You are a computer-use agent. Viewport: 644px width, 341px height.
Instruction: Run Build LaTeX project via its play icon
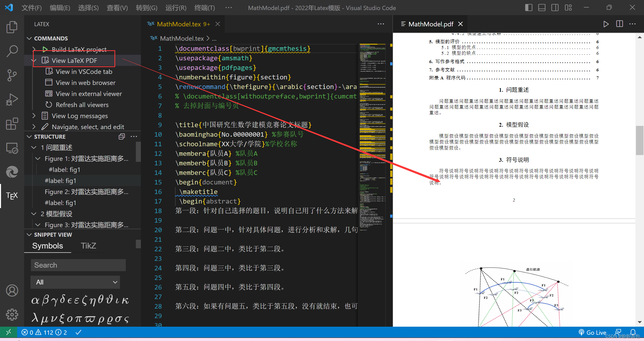pyautogui.click(x=45, y=49)
